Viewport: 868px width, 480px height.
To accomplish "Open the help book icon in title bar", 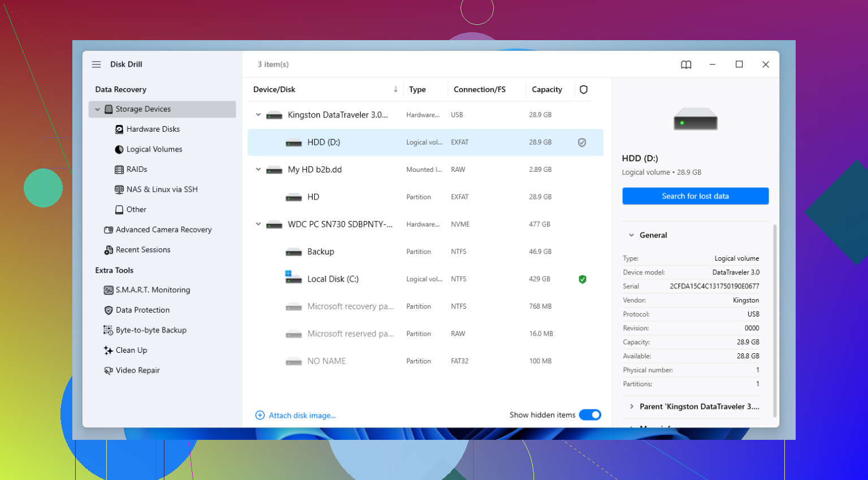I will [x=686, y=64].
